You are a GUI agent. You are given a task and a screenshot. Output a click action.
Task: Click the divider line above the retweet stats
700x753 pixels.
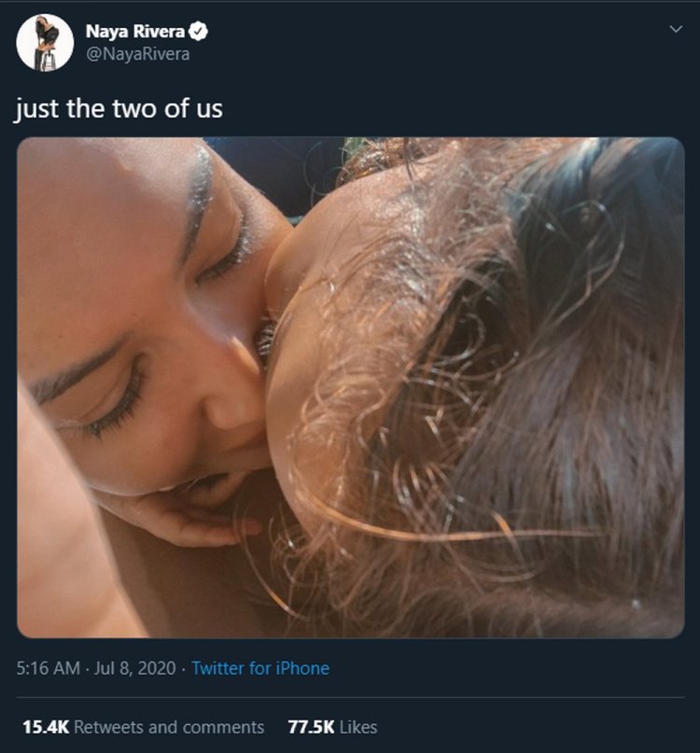point(350,697)
